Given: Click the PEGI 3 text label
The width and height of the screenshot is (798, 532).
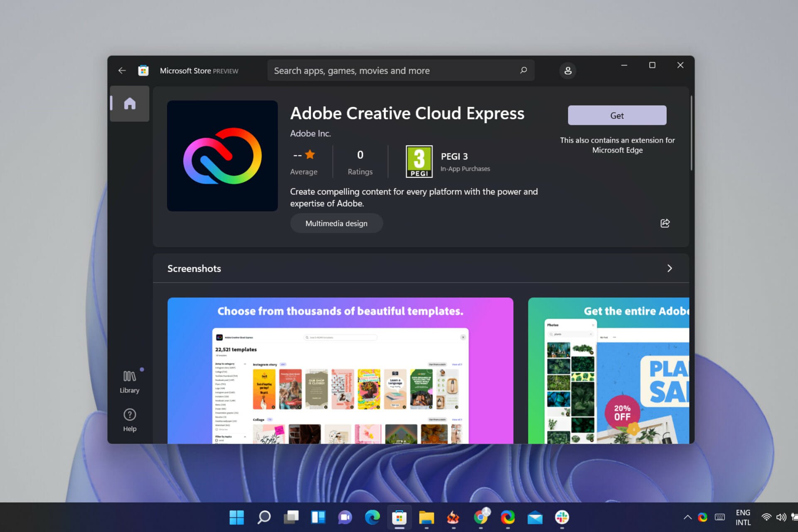Looking at the screenshot, I should 454,156.
